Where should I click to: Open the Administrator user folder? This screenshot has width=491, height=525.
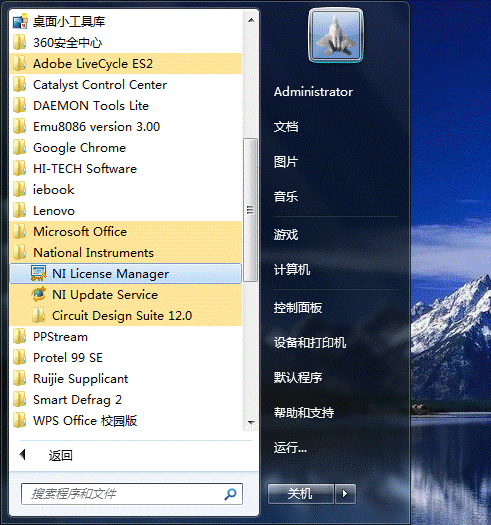313,92
